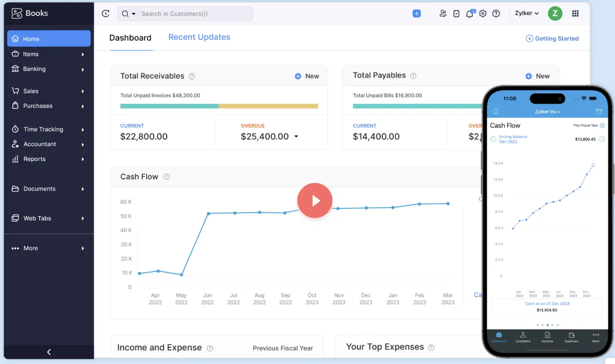The height and width of the screenshot is (364, 615).
Task: Tap 'Cash as on 31 Dec 2023' on the phone
Action: coord(547,303)
